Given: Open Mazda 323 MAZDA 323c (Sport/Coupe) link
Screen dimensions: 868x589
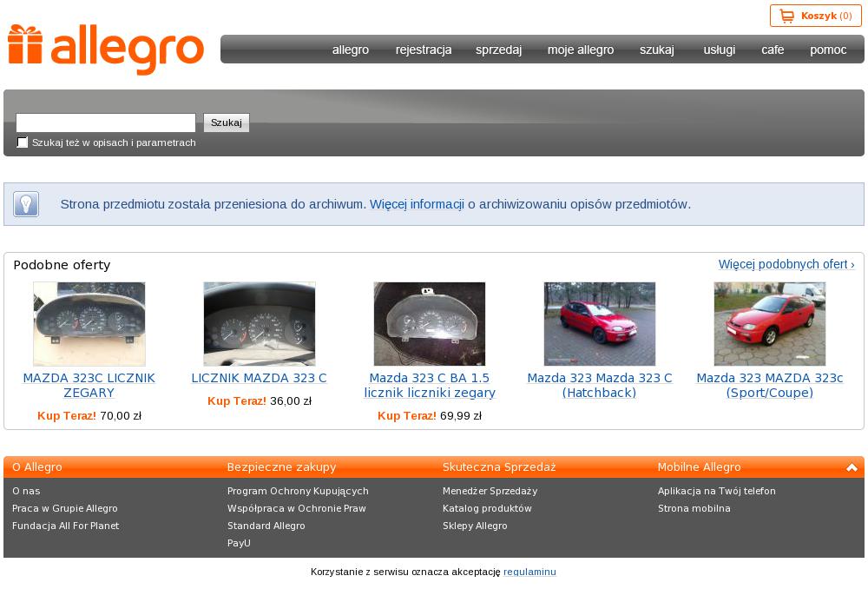Looking at the screenshot, I should [769, 385].
